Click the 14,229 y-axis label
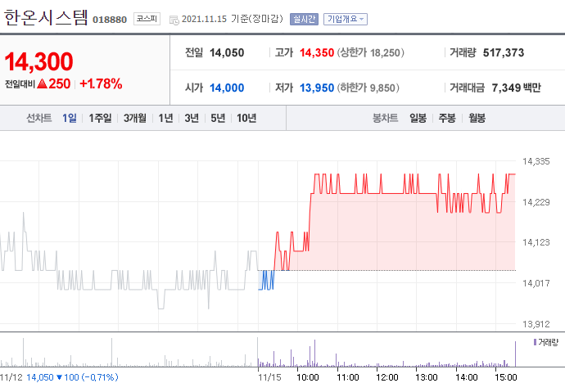This screenshot has height=392, width=565. pos(536,202)
